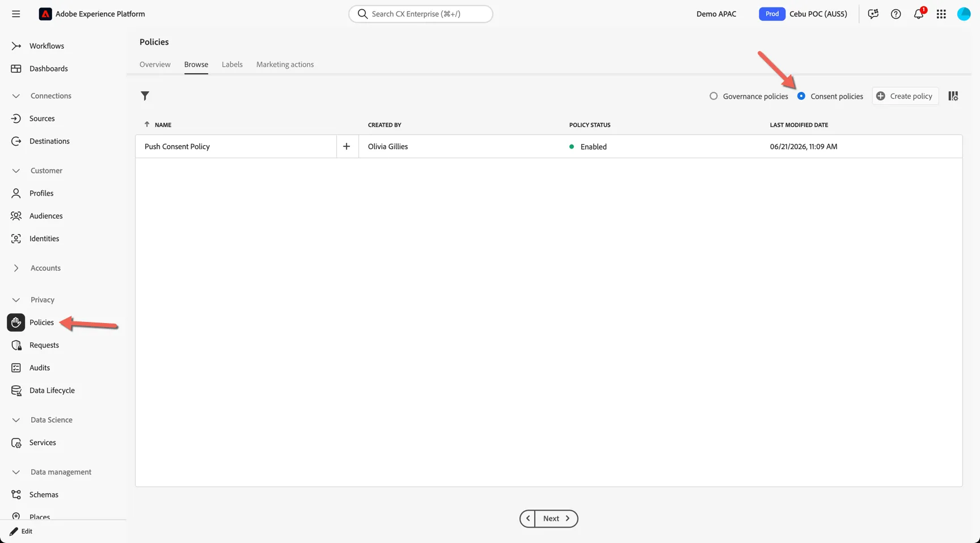Open the apps grid switcher
This screenshot has height=543, width=980.
(x=941, y=14)
